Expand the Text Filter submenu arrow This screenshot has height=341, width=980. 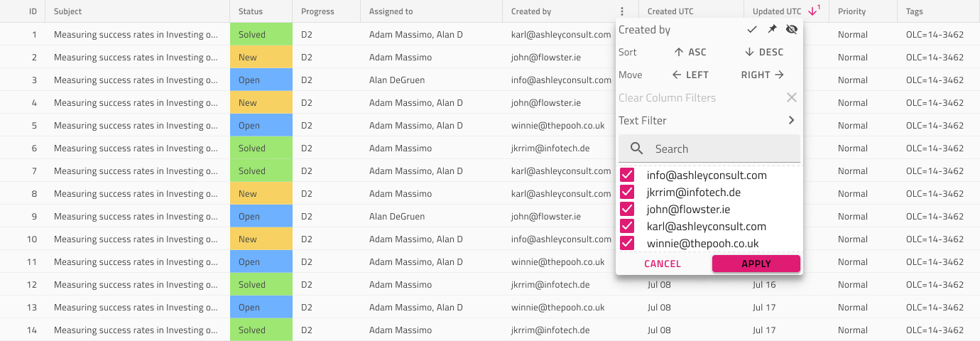pos(791,120)
